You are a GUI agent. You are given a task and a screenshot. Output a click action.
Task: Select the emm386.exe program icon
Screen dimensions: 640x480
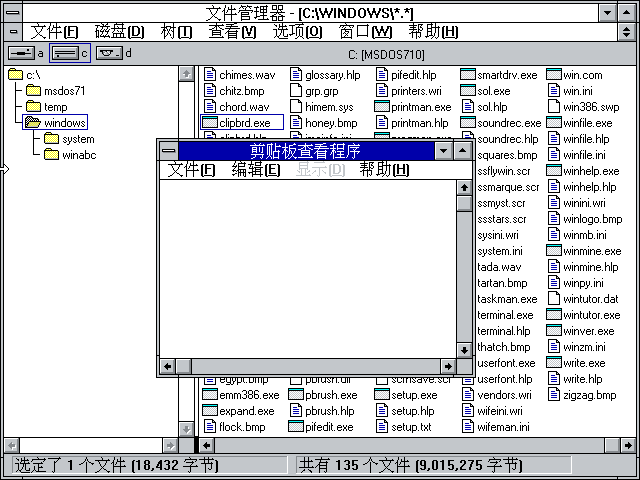[210, 395]
